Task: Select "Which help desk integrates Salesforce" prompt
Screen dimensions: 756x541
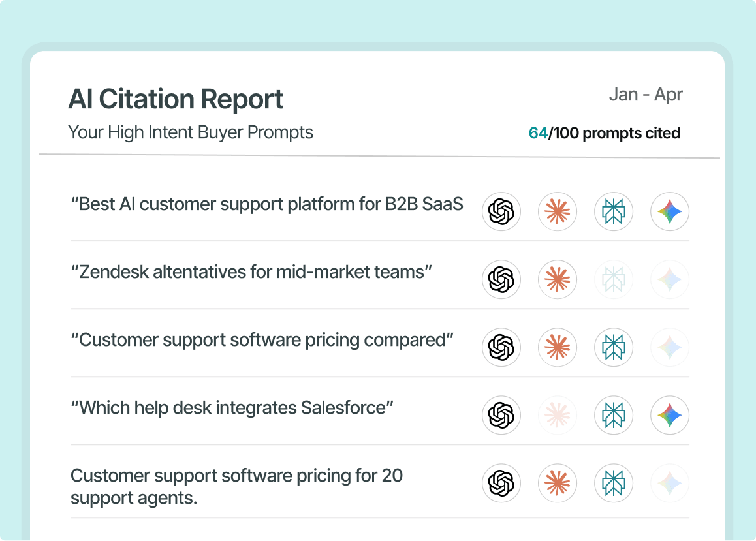Action: [x=232, y=408]
